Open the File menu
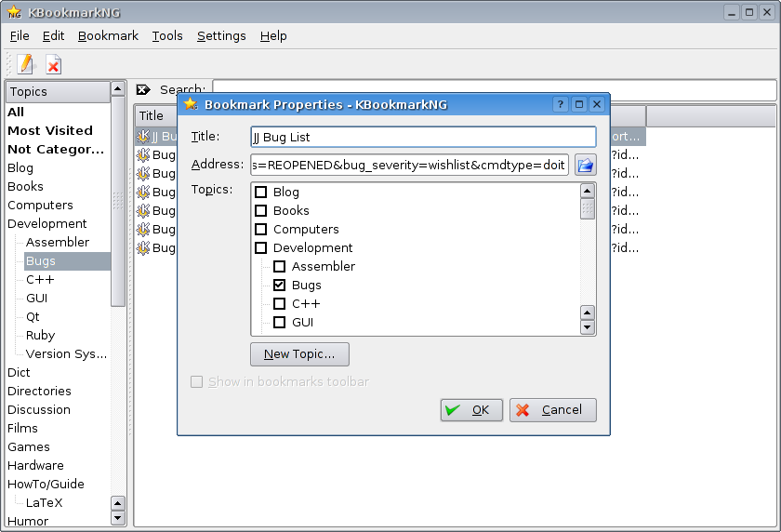 (20, 36)
